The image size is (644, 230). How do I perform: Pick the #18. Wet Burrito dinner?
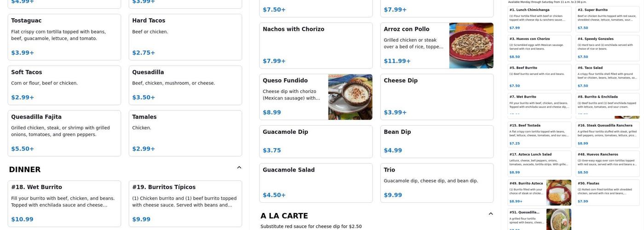(x=64, y=204)
